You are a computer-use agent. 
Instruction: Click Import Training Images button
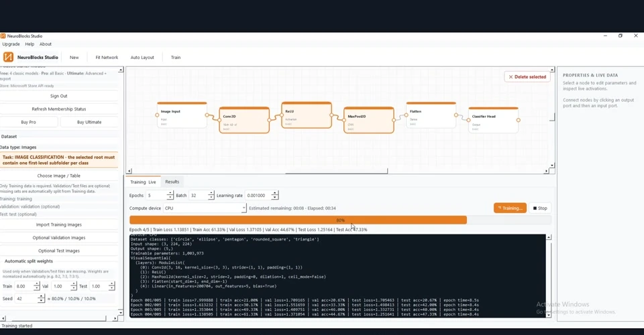(59, 224)
